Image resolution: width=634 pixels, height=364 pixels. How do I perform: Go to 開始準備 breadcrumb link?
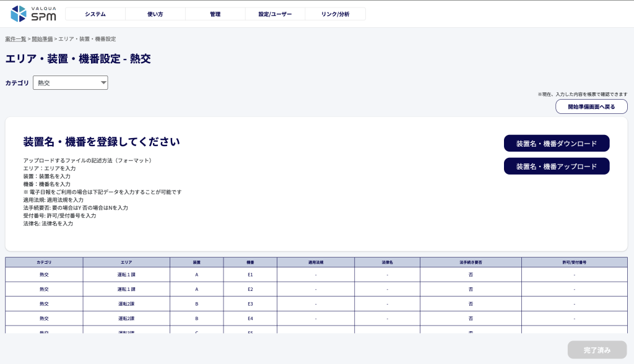[43, 39]
